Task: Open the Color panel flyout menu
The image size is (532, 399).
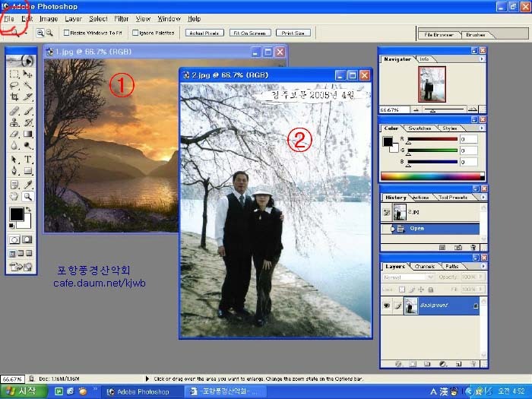Action: tap(481, 128)
